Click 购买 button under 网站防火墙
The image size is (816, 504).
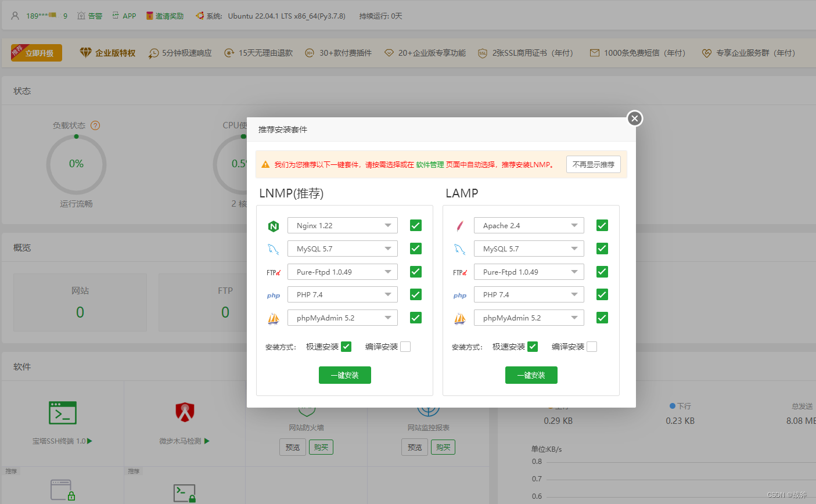coord(321,447)
